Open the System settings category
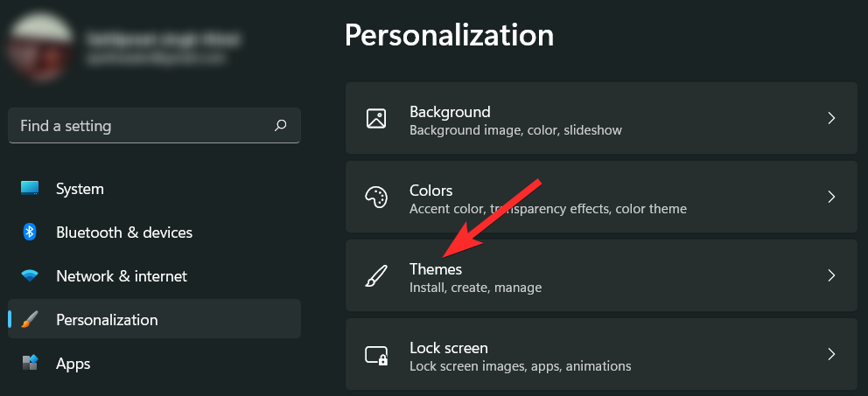Image resolution: width=868 pixels, height=396 pixels. coord(80,189)
